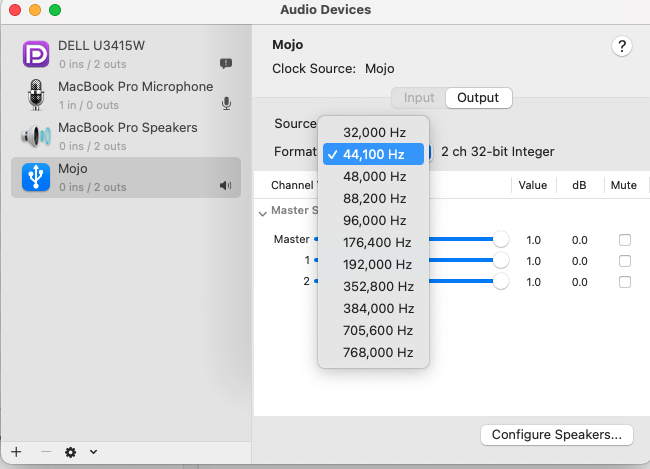Select MacBook Pro Microphone device row
Screen dimensions: 650x469
click(126, 95)
